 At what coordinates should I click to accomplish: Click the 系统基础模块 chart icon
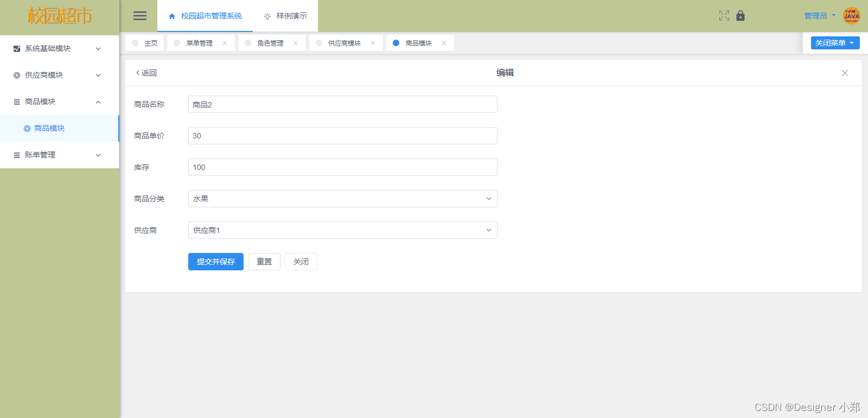coord(17,49)
